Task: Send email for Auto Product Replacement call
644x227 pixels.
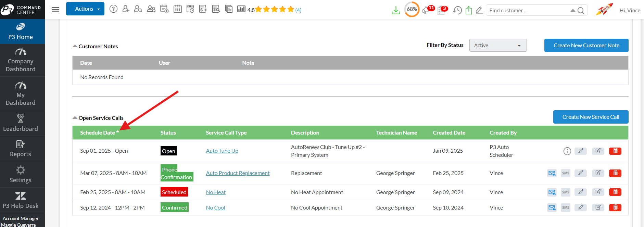Action: pos(552,173)
